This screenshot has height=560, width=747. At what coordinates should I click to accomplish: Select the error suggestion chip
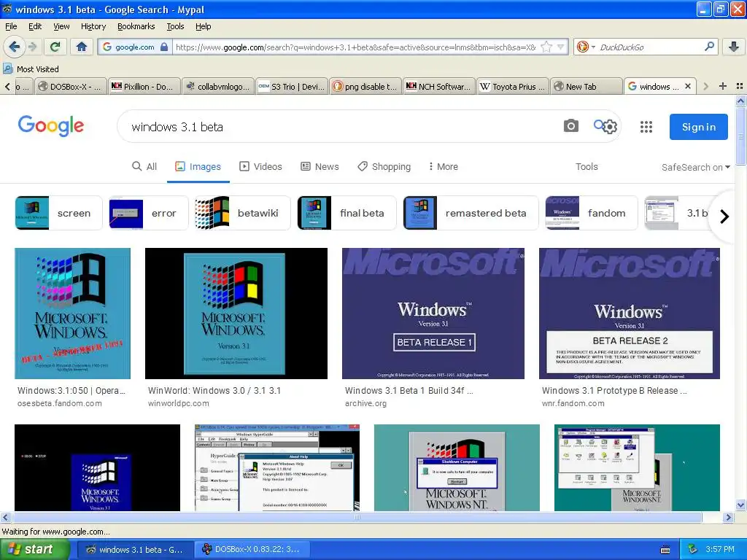click(149, 213)
